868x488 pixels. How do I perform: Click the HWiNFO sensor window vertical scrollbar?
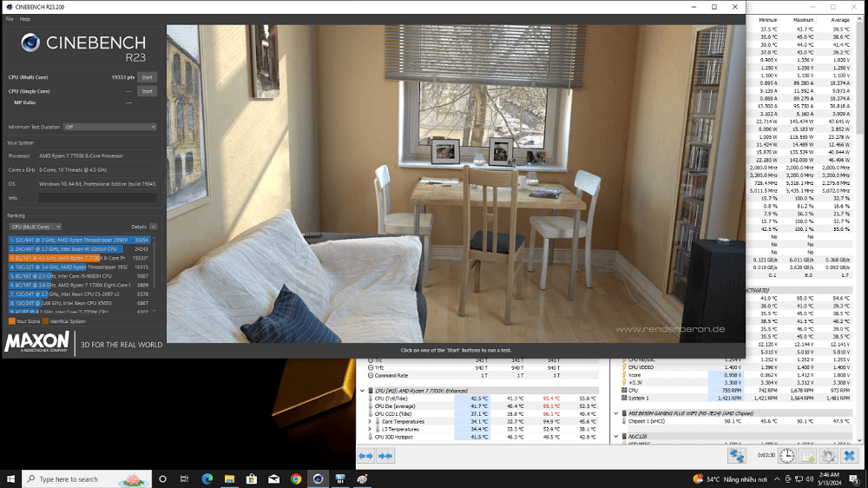point(859,229)
